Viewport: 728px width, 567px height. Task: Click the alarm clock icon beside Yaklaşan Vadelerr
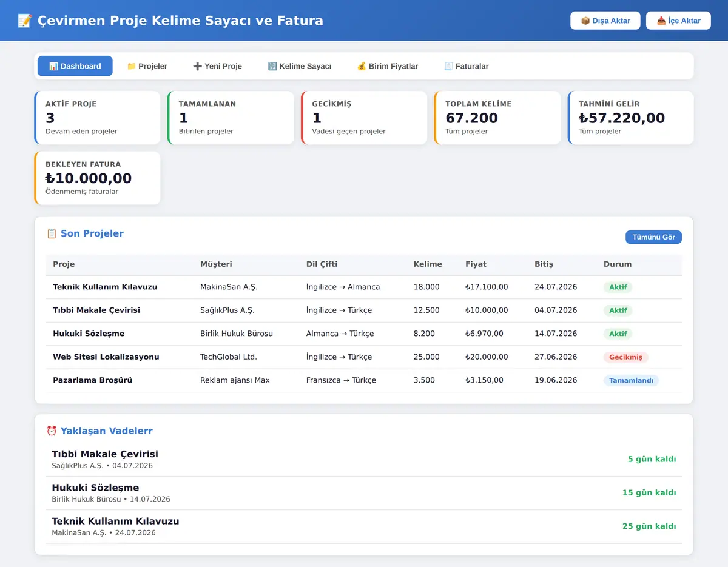52,431
